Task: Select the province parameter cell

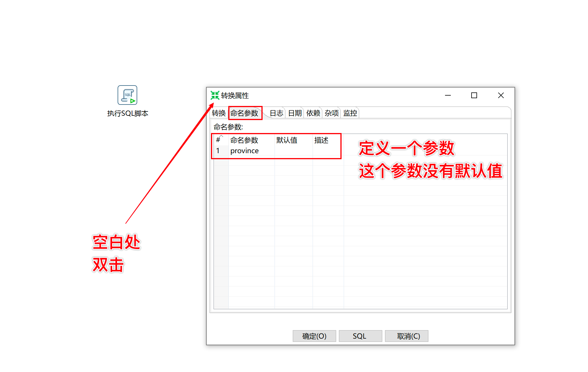Action: 251,151
